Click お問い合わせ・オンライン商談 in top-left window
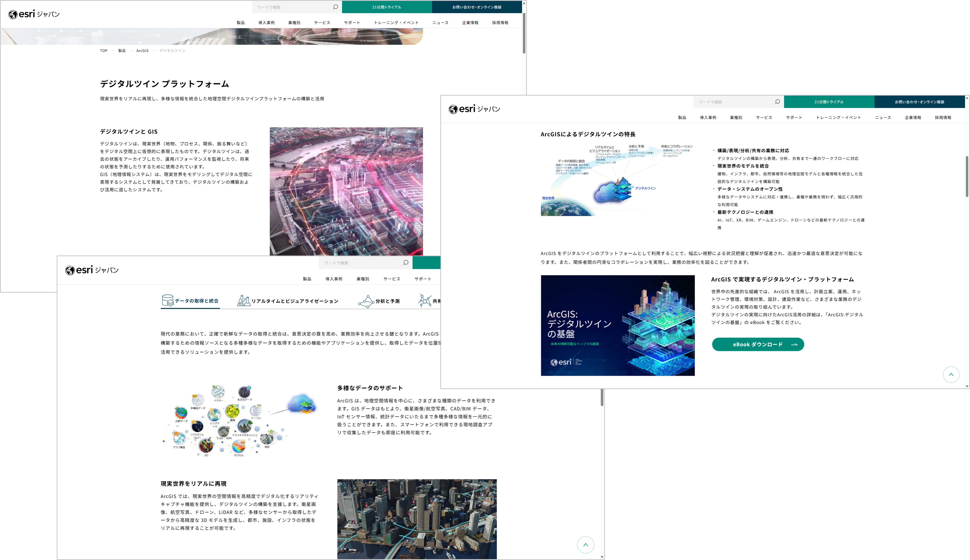The width and height of the screenshot is (970, 560). (477, 7)
